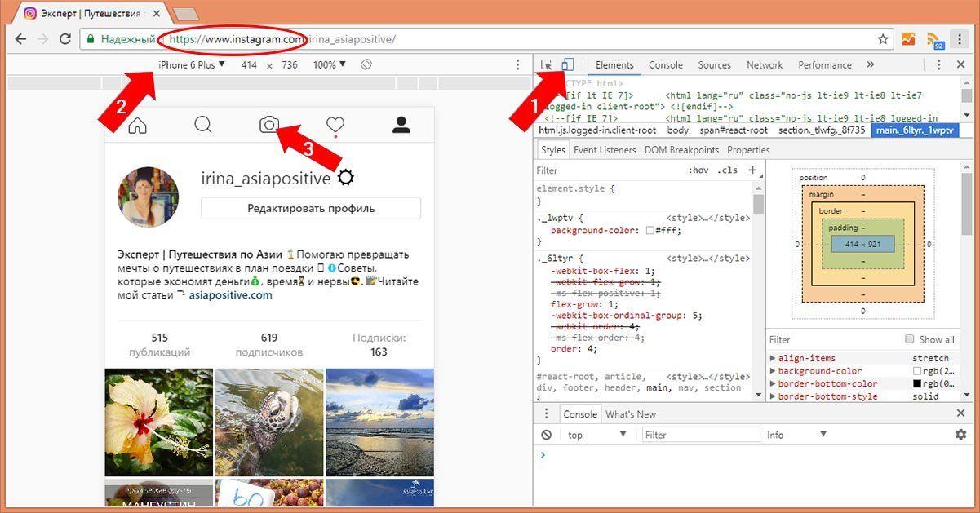980x513 pixels.
Task: Toggle the device toolbar icon in DevTools
Action: point(568,64)
